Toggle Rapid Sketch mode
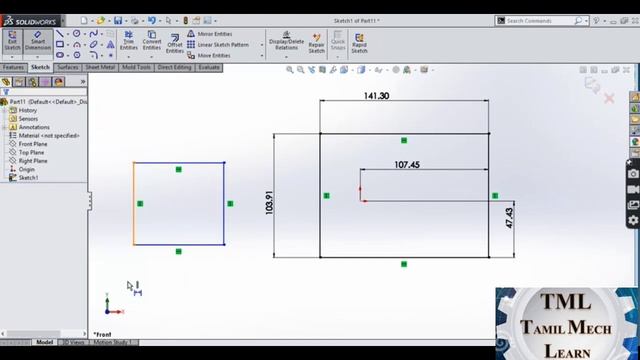Viewport: 640px width, 360px height. click(x=359, y=43)
